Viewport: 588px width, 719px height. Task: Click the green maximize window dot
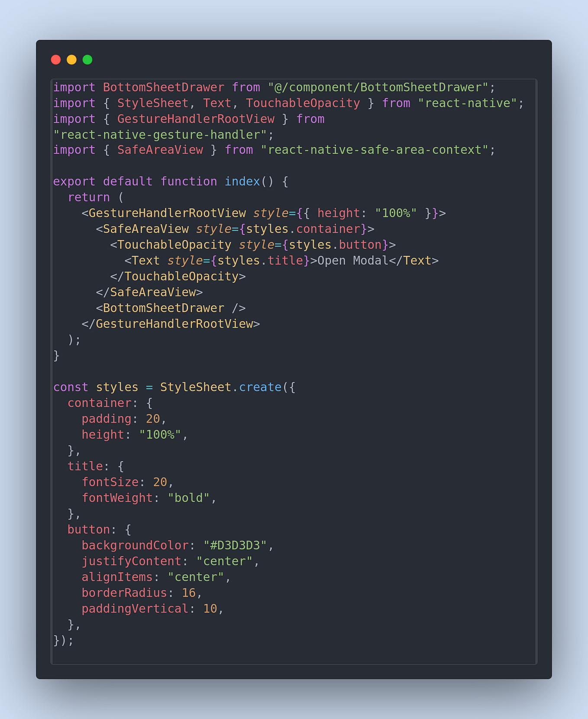[87, 60]
